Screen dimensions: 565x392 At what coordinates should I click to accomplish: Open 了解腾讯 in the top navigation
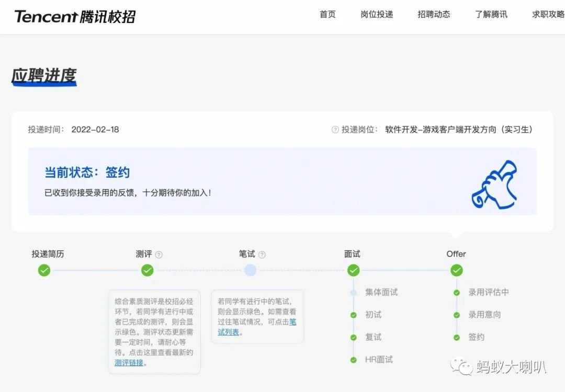point(491,14)
